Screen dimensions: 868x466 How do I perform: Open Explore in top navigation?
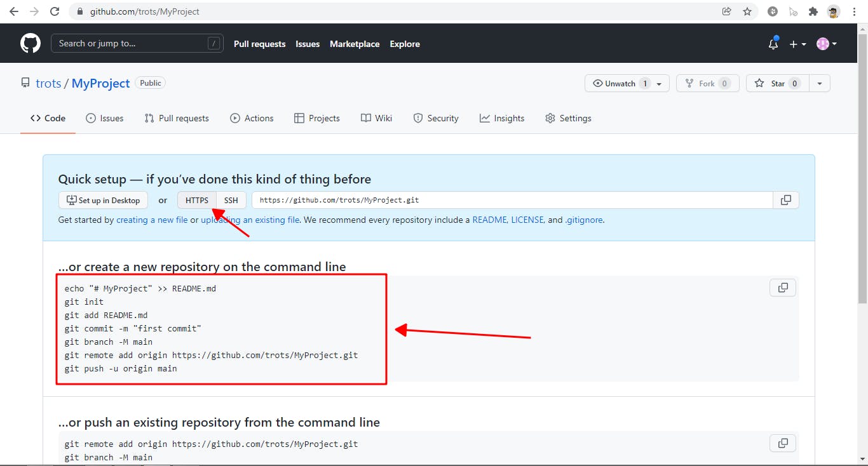click(x=405, y=44)
